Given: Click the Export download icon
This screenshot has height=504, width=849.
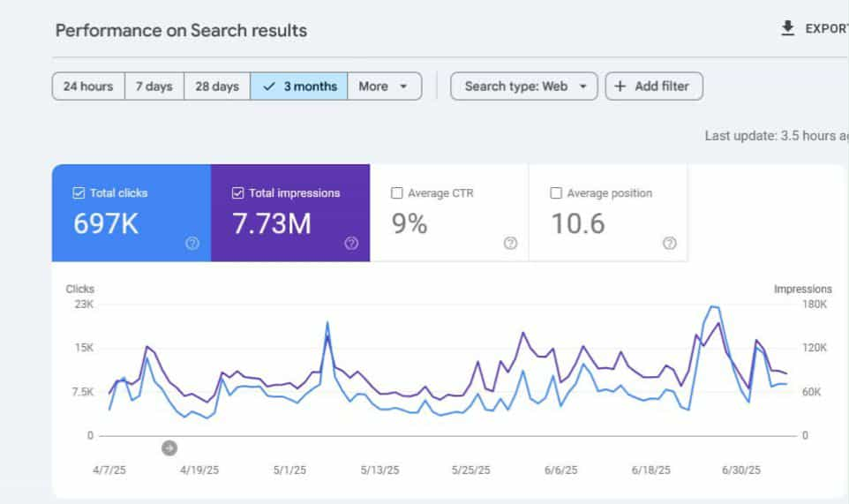Looking at the screenshot, I should coord(788,29).
